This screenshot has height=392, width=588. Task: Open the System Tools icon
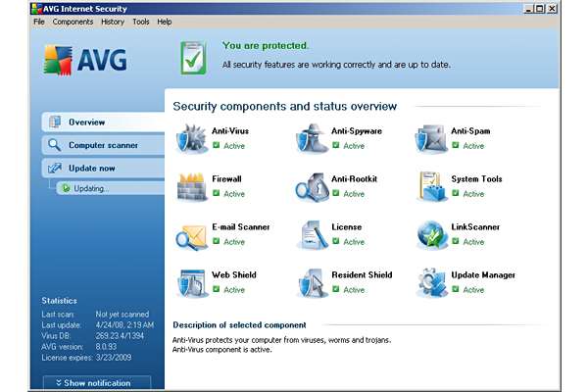point(431,187)
